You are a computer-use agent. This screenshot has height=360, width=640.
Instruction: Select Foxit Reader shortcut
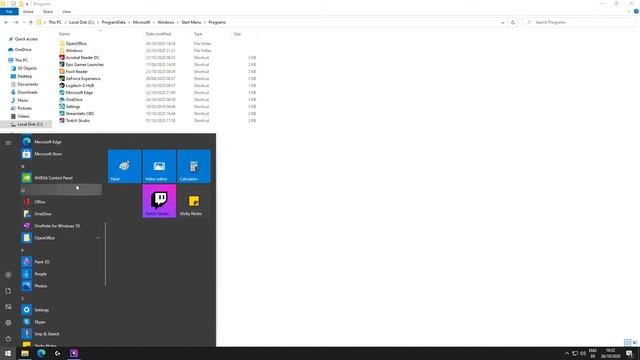[77, 71]
